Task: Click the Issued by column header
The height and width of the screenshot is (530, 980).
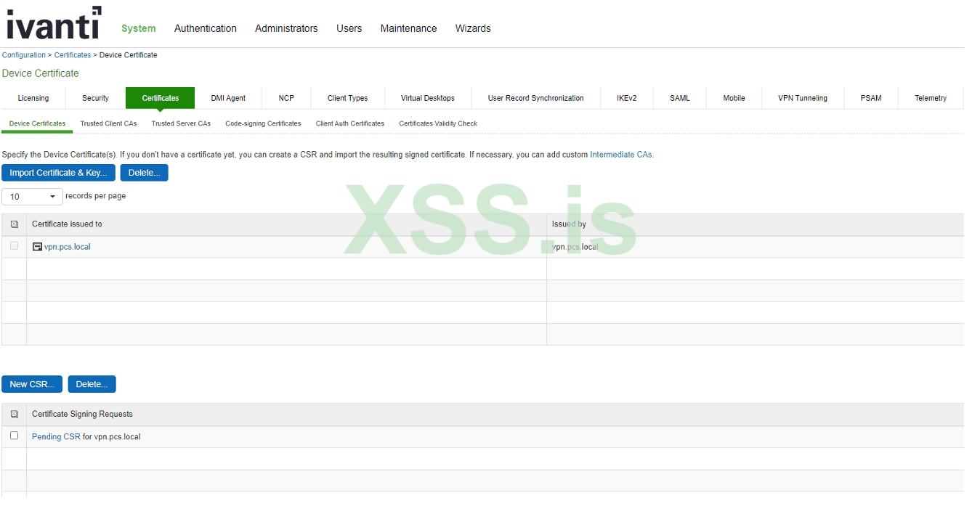Action: click(569, 224)
